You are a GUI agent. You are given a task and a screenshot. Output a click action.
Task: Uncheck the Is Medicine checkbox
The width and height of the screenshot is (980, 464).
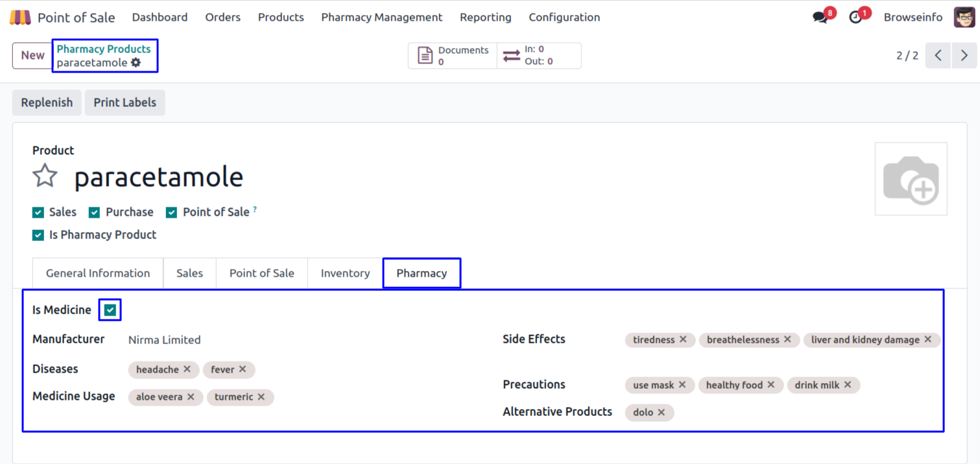[110, 310]
